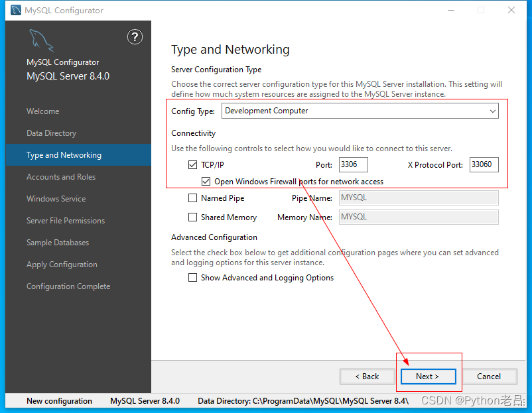Click the Memory Name field

coord(419,217)
